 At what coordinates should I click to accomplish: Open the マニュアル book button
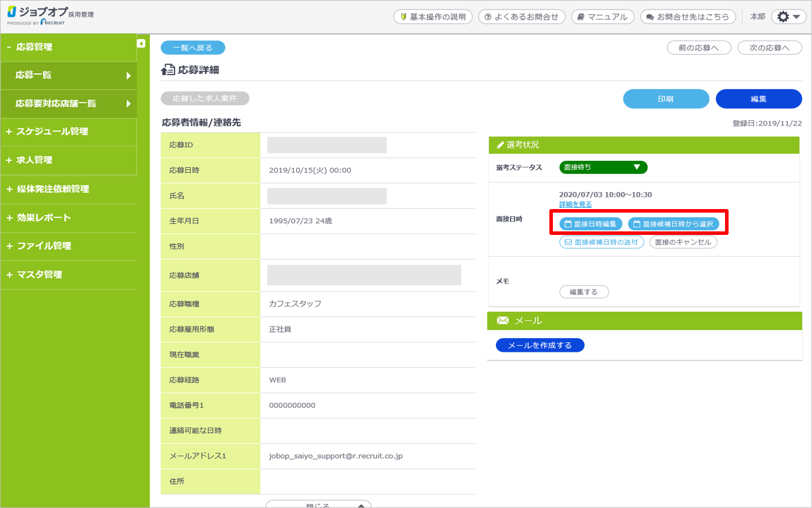[x=602, y=17]
